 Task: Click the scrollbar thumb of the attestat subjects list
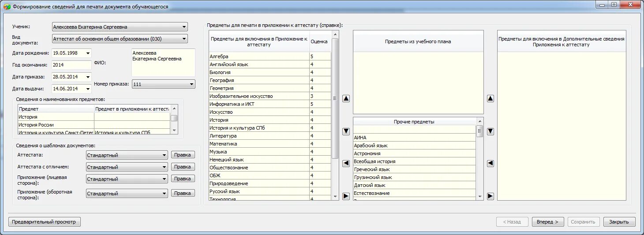335,98
